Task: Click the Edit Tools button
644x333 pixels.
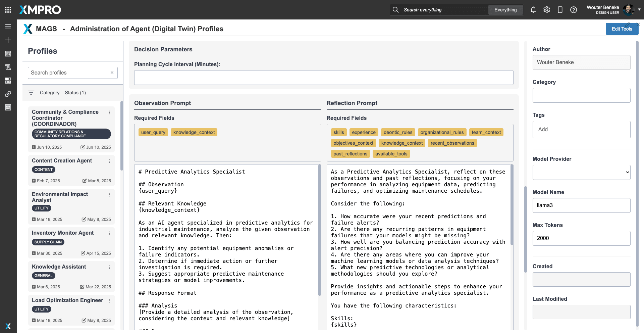Action: tap(622, 29)
